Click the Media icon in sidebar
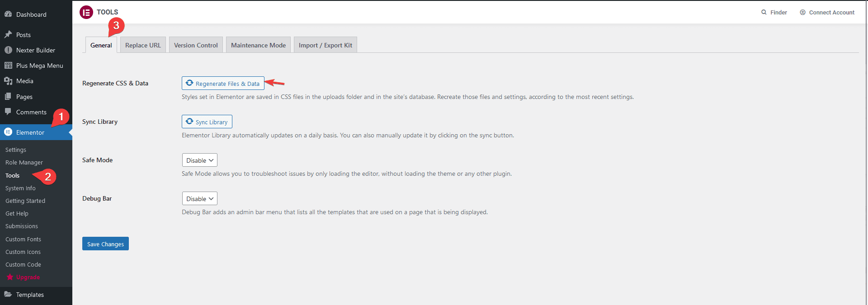The image size is (868, 305). point(8,81)
